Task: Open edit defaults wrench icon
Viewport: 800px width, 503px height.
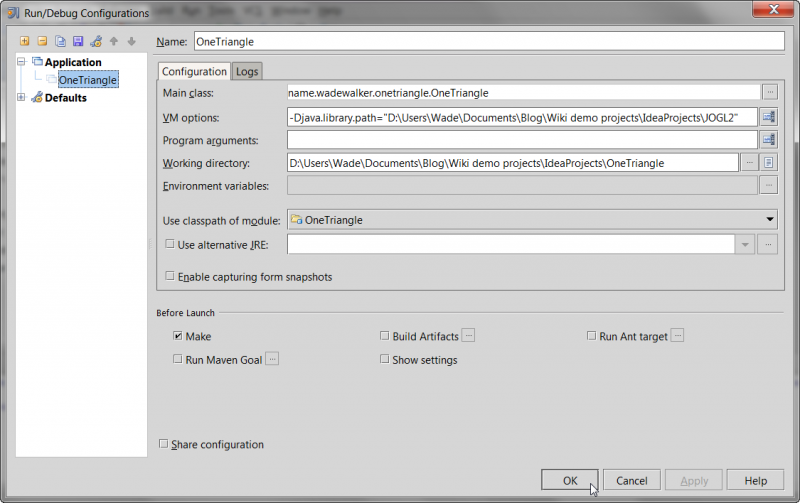Action: [x=96, y=41]
